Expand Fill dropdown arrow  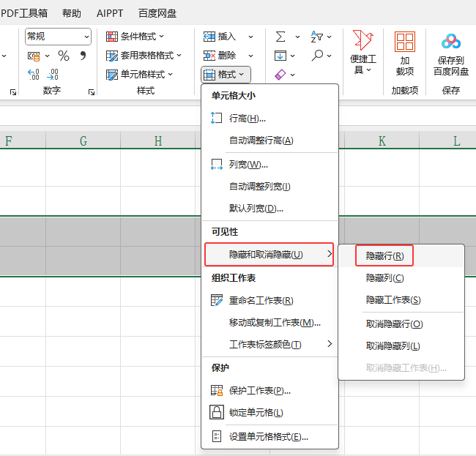(293, 56)
